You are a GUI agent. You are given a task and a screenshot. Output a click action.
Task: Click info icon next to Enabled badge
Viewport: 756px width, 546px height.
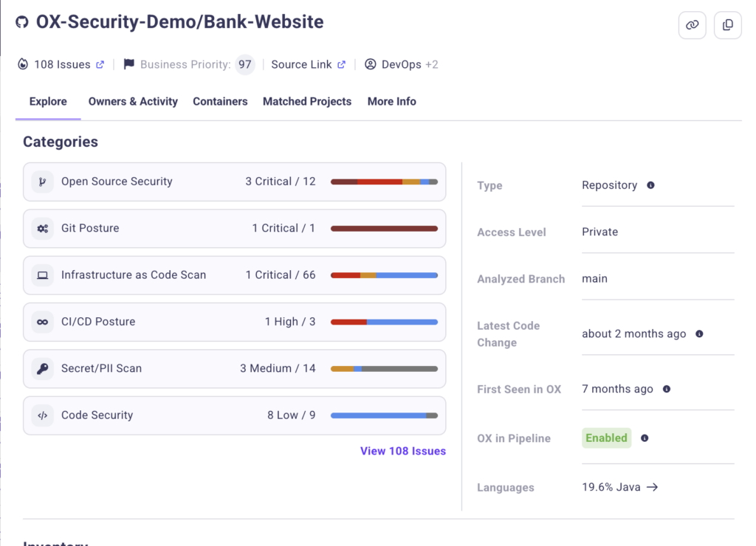pos(644,438)
